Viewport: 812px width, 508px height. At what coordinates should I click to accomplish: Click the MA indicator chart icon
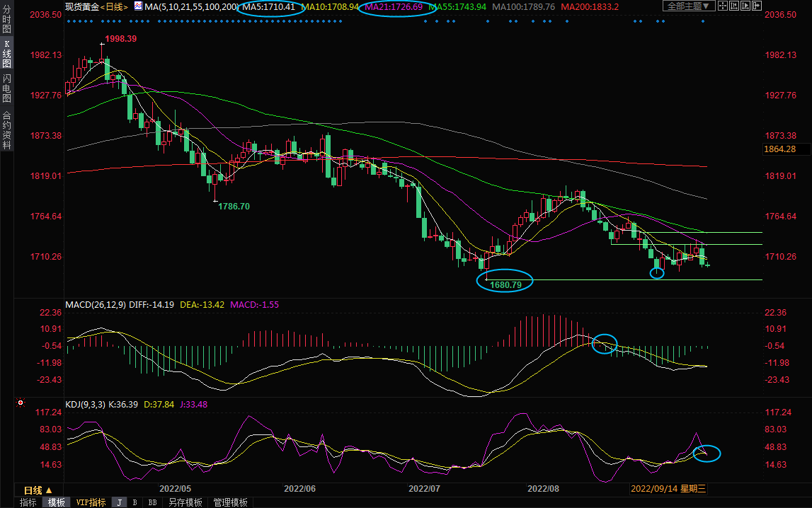tap(139, 6)
